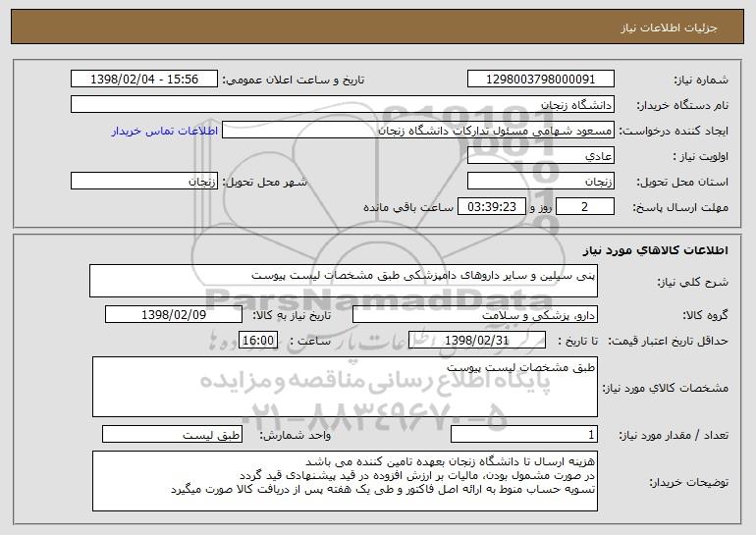Click the label تعداد / مقدار مورد نیاز
Screen dimensions: 756x535
click(x=674, y=435)
